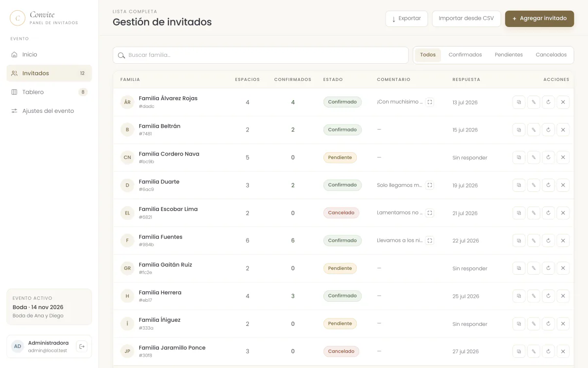Reset the response of Familia Íñiguez
Screen dimensions: 588x368
pyautogui.click(x=548, y=324)
